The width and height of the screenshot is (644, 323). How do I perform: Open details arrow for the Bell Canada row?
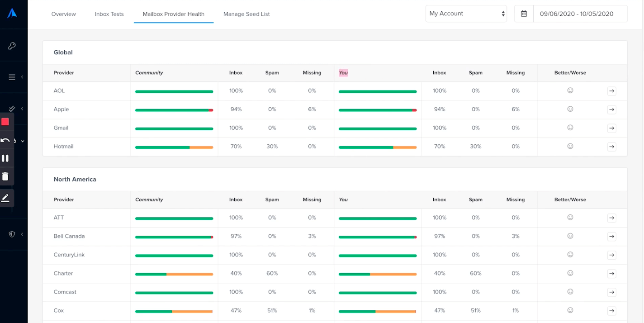[x=611, y=237]
